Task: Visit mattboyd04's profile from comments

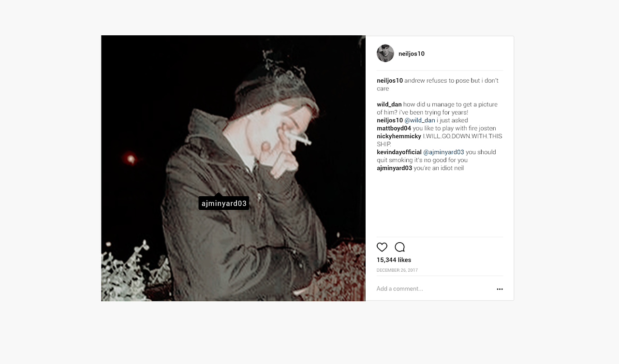Action: click(394, 129)
